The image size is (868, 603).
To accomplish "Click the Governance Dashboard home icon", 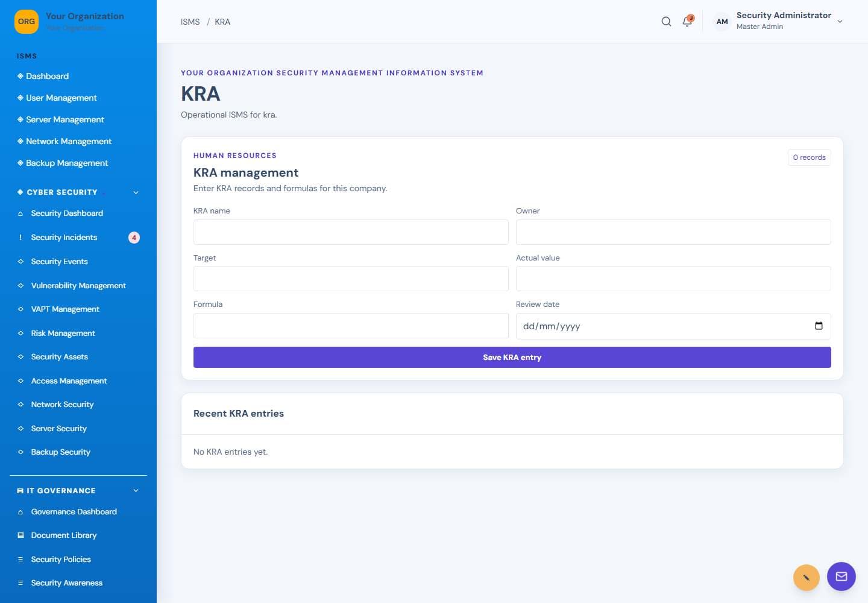I will click(x=20, y=512).
